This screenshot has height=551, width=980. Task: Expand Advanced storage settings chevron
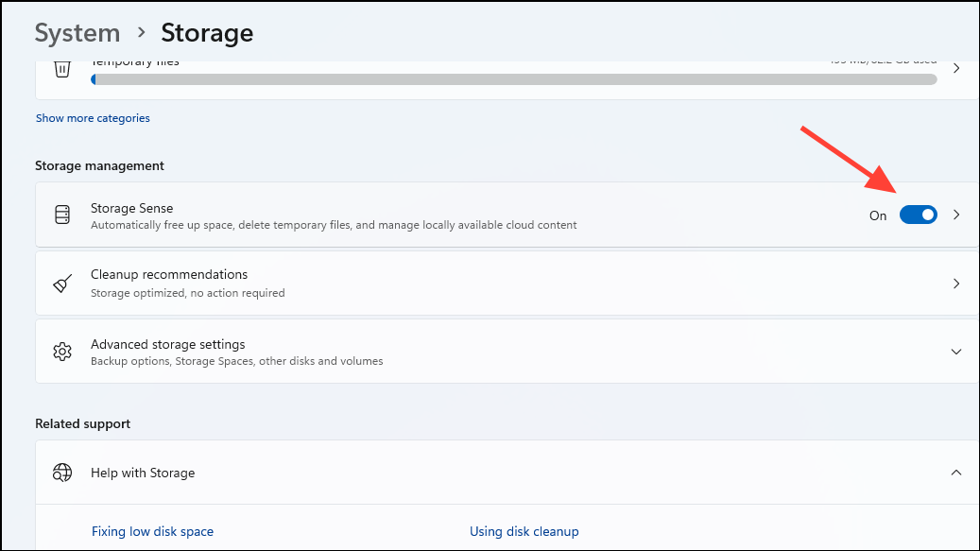pyautogui.click(x=956, y=352)
